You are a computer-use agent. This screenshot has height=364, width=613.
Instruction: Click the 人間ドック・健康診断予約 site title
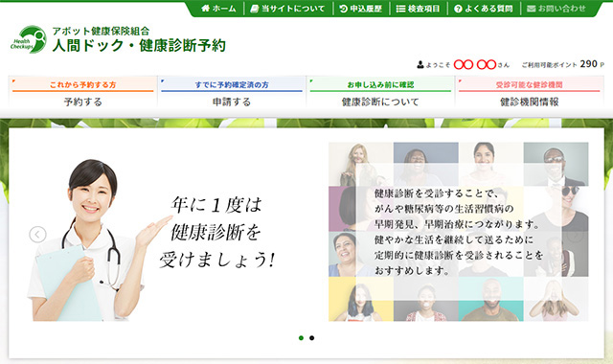point(139,46)
